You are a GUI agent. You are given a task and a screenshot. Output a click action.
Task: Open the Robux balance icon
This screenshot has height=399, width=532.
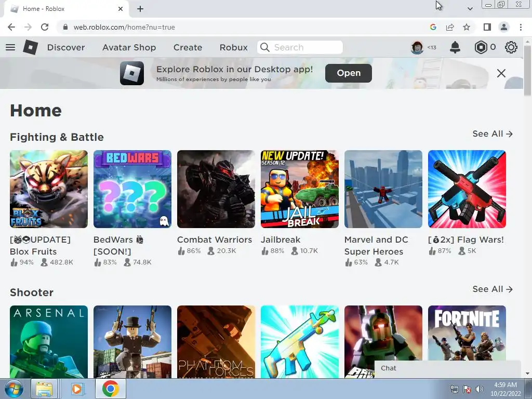[481, 47]
